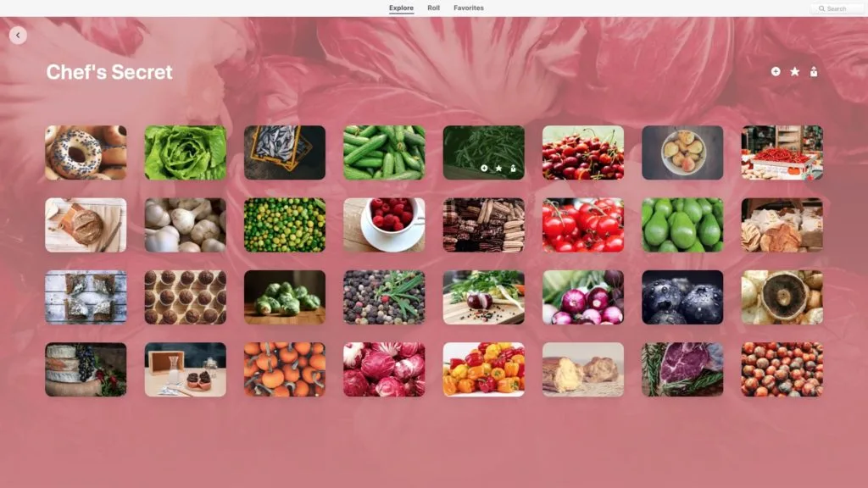Favorite the Chef's Secret collection with the header star
The width and height of the screenshot is (868, 488).
tap(794, 71)
